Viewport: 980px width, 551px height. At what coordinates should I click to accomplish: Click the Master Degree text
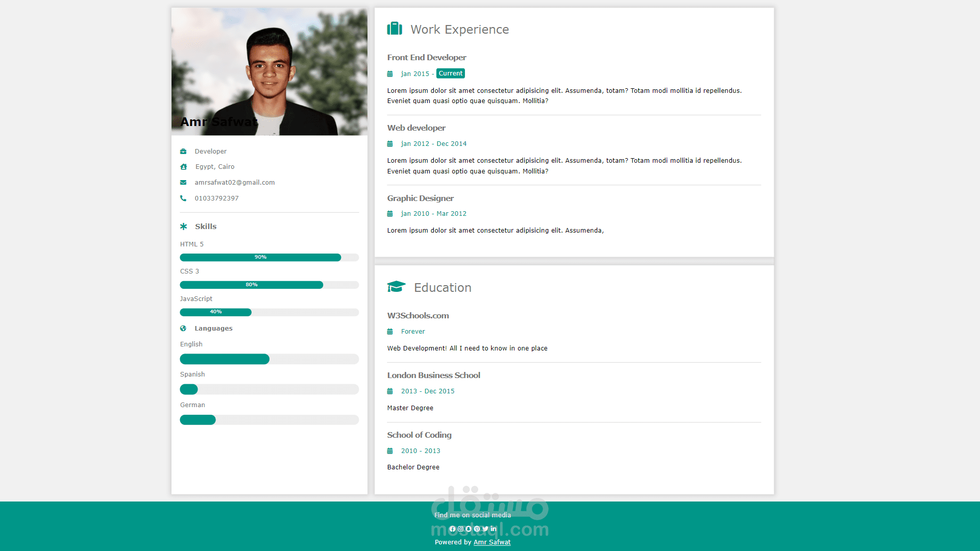(410, 408)
